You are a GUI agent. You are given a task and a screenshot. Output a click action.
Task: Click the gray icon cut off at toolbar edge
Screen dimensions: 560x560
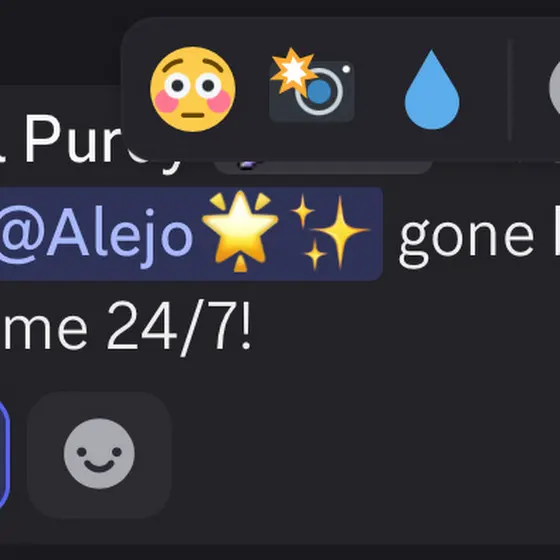click(555, 89)
